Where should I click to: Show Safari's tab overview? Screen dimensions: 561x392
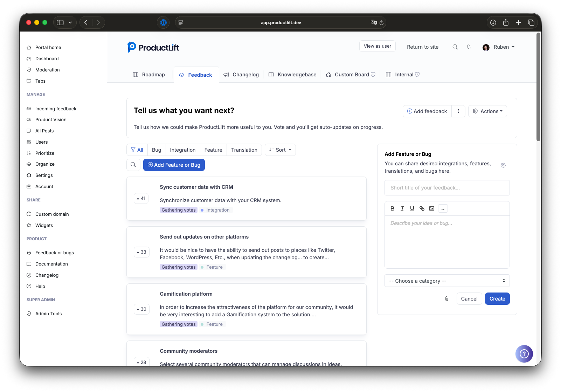click(x=531, y=22)
